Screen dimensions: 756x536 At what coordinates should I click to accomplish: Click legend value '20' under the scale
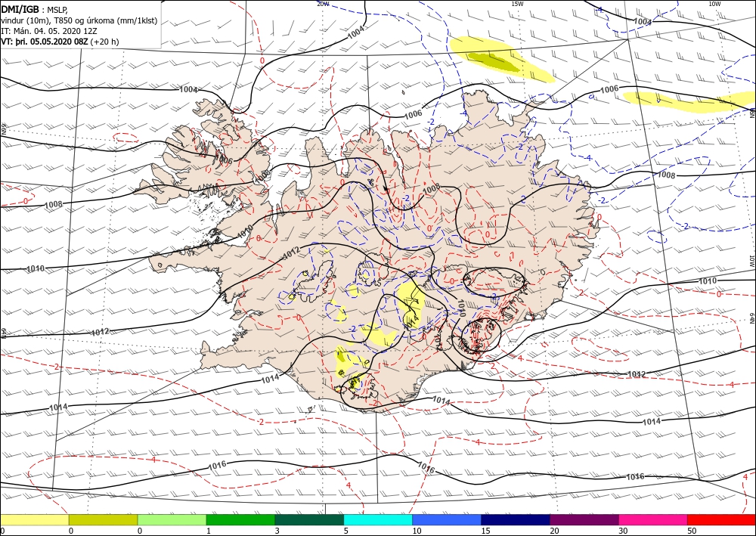click(554, 531)
